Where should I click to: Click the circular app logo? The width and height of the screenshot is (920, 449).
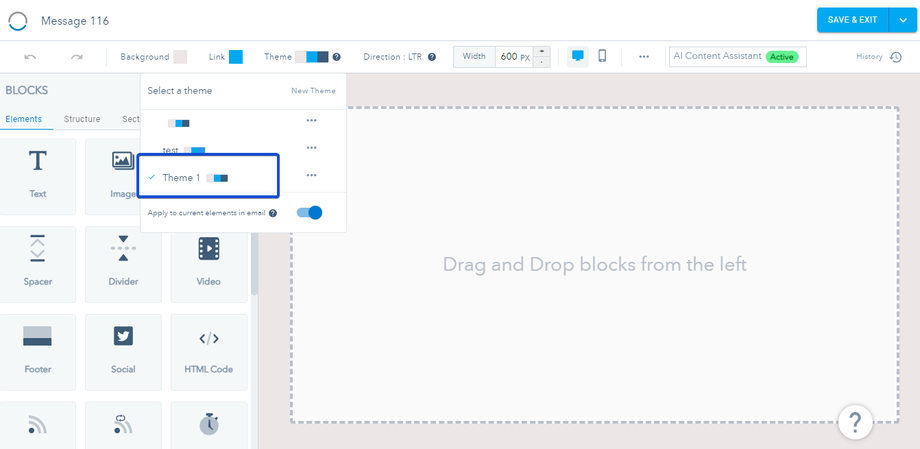[18, 21]
